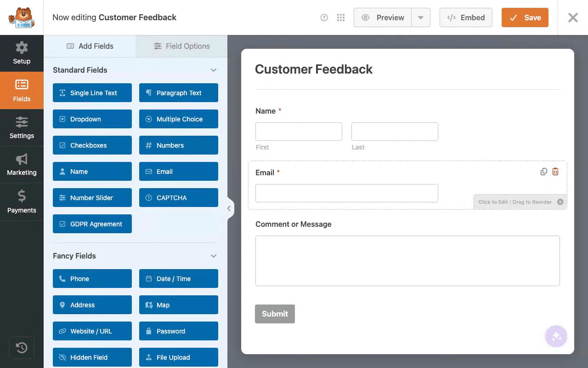Add a Name field from panel

(x=92, y=172)
